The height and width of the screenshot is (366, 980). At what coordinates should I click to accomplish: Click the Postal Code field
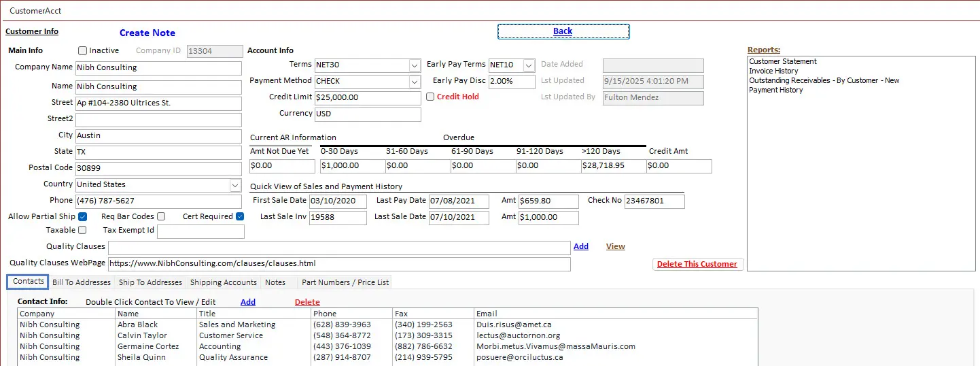coord(158,169)
